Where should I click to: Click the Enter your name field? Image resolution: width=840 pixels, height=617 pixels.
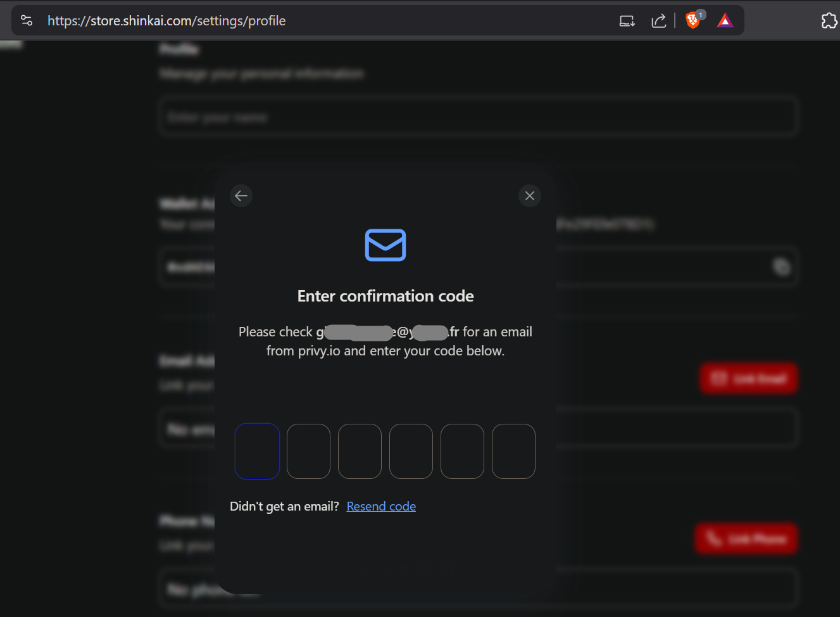tap(478, 117)
